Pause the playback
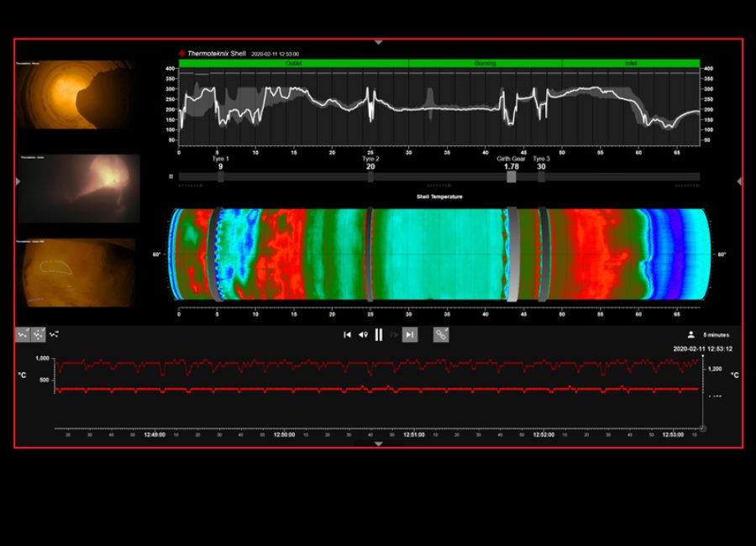756x546 pixels. (x=378, y=334)
